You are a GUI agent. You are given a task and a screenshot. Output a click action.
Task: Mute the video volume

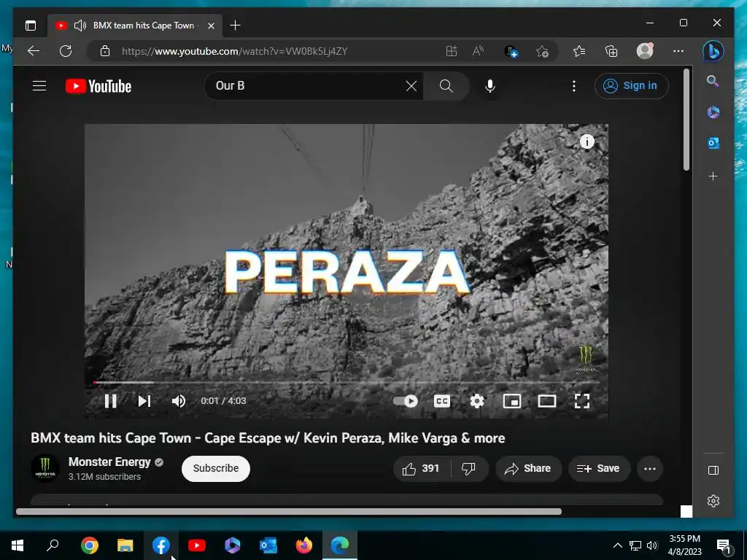point(179,401)
